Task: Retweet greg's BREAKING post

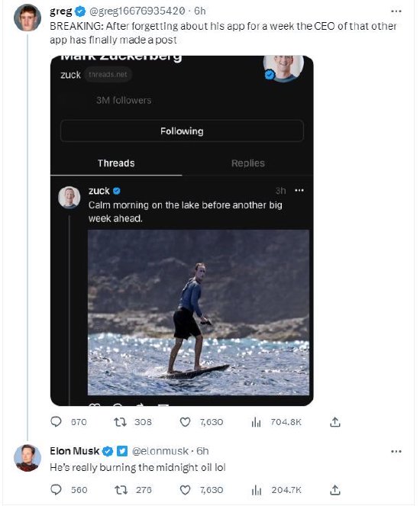Action: coord(121,422)
